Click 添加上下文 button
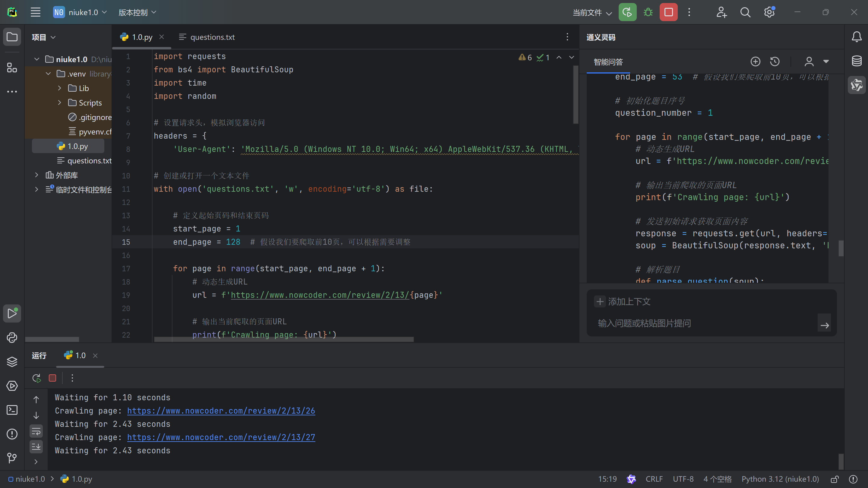 [x=623, y=301]
